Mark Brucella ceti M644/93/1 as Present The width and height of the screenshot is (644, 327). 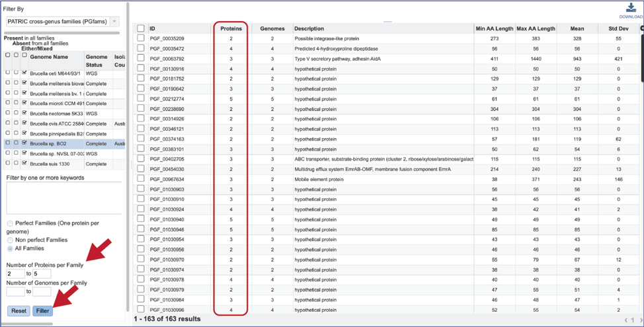click(7, 73)
